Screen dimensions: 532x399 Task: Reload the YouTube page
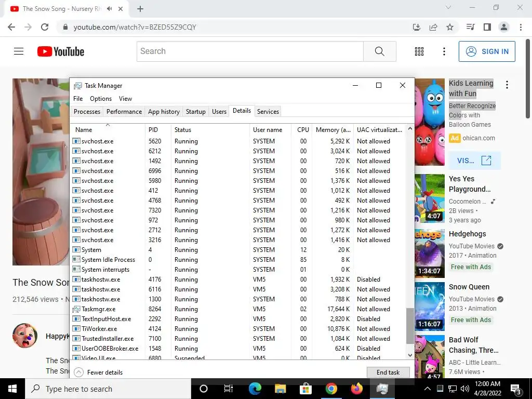45,27
